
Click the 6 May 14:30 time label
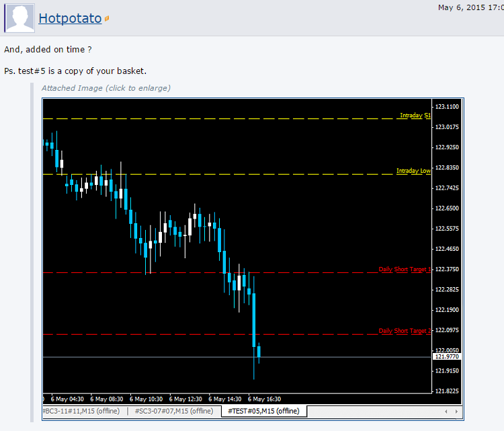pos(224,399)
